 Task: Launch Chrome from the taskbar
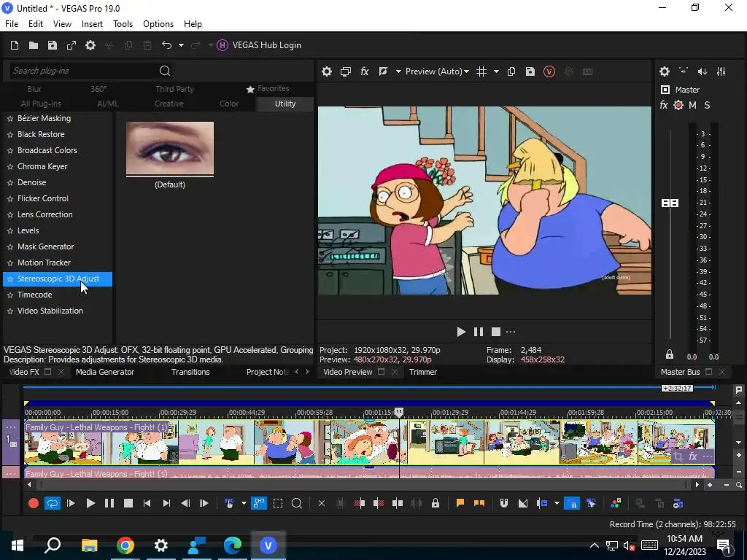coord(125,545)
